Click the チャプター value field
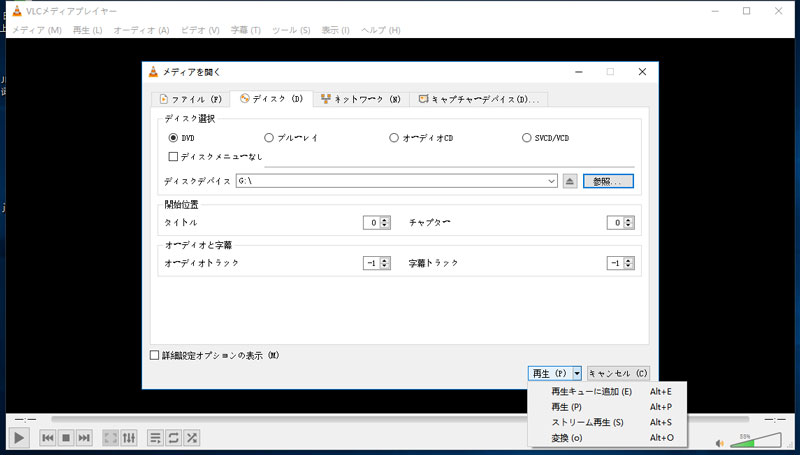The width and height of the screenshot is (800, 455). pyautogui.click(x=615, y=222)
